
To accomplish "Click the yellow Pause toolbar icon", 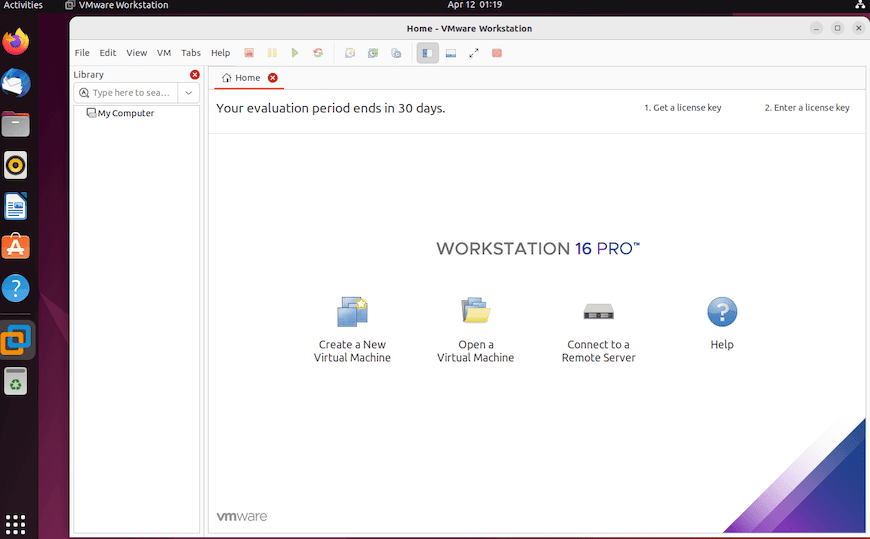I will 272,53.
